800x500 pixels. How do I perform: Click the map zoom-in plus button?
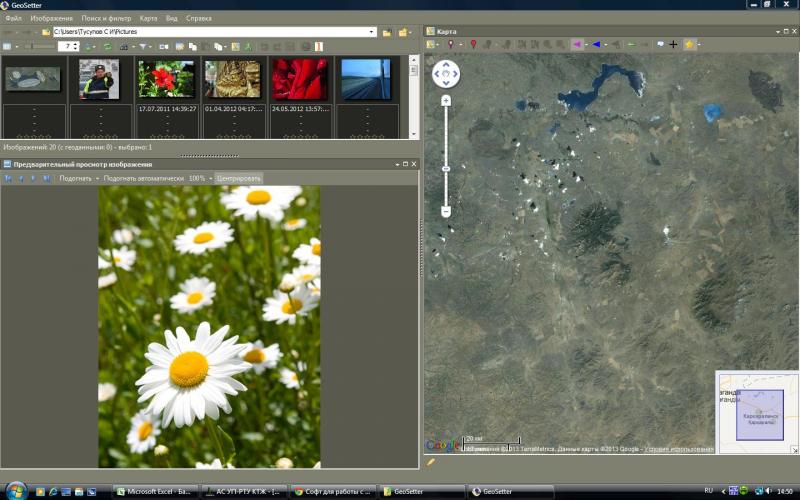pos(445,101)
